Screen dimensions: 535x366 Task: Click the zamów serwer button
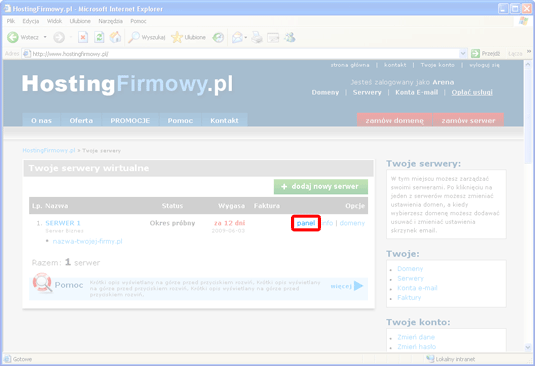coord(468,120)
